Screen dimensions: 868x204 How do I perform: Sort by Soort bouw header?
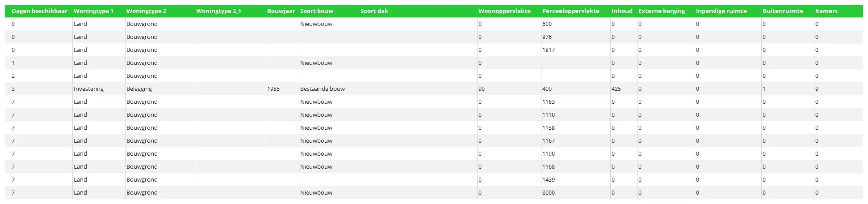pos(317,11)
